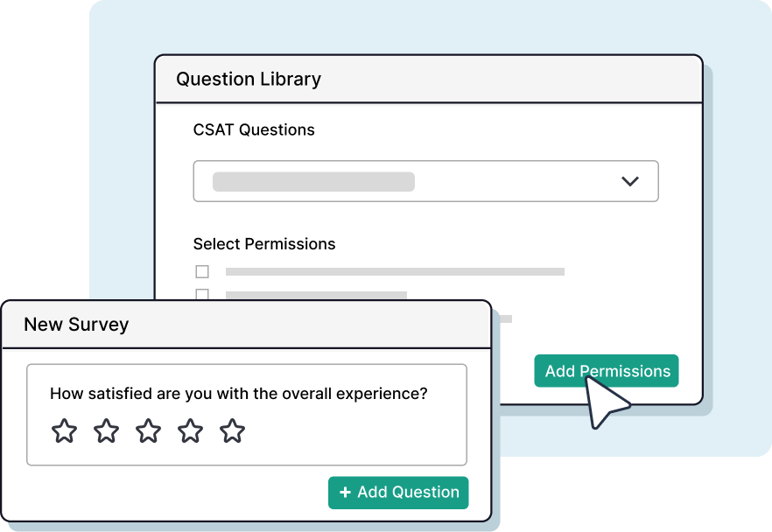Click the first permission option label bar
The width and height of the screenshot is (772, 532).
[x=395, y=271]
